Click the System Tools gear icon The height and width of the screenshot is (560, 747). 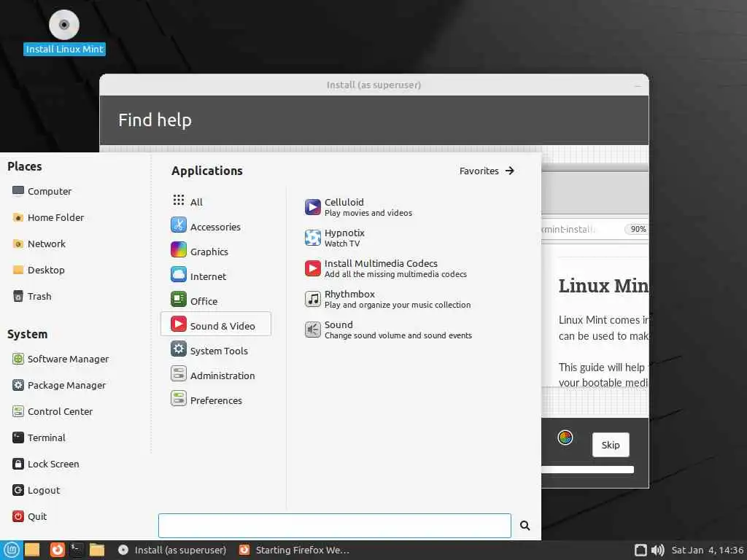179,349
